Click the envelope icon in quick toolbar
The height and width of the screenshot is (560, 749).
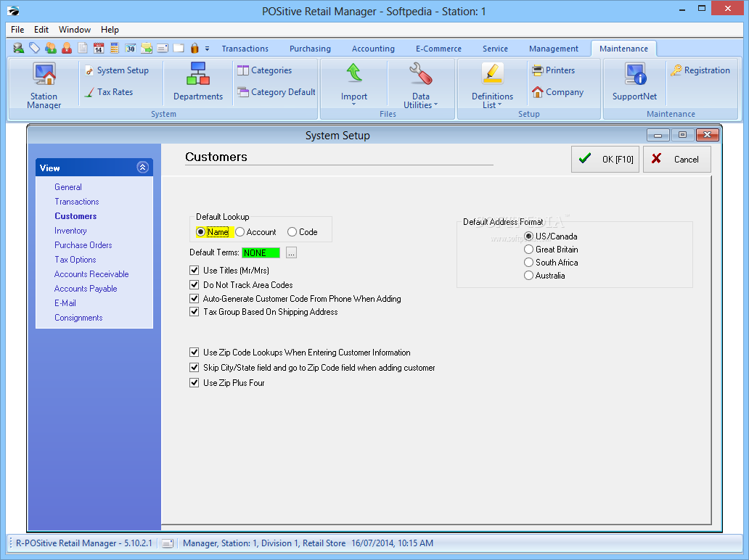pos(163,48)
